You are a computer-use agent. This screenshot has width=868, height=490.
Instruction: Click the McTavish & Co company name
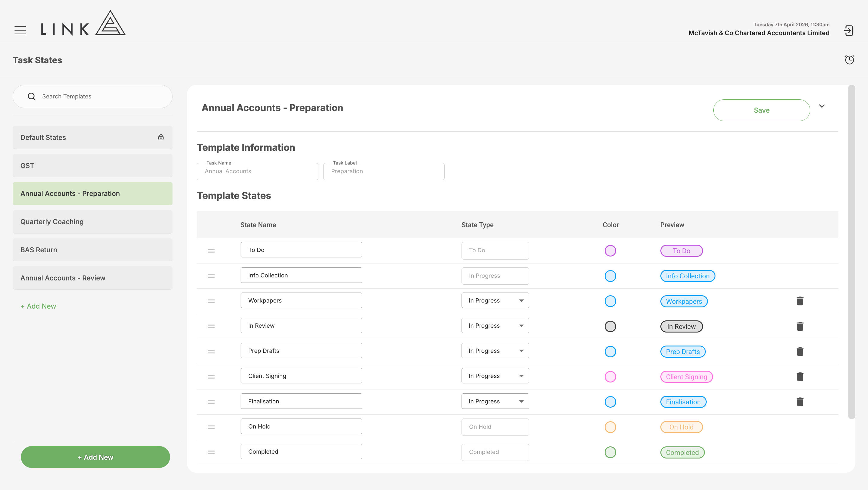point(758,33)
